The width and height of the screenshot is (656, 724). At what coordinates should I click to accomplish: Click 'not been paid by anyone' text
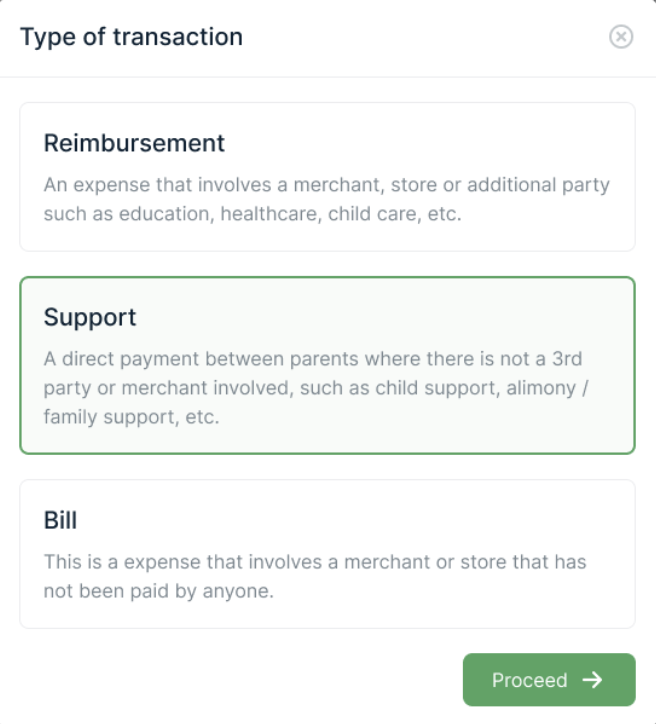[158, 590]
